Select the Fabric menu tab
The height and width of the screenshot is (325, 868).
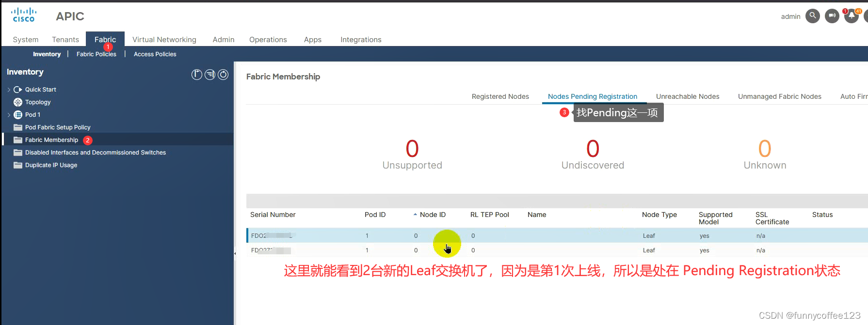(105, 40)
